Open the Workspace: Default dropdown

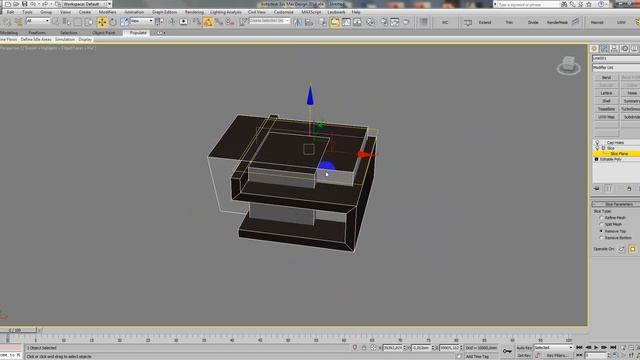click(x=87, y=4)
